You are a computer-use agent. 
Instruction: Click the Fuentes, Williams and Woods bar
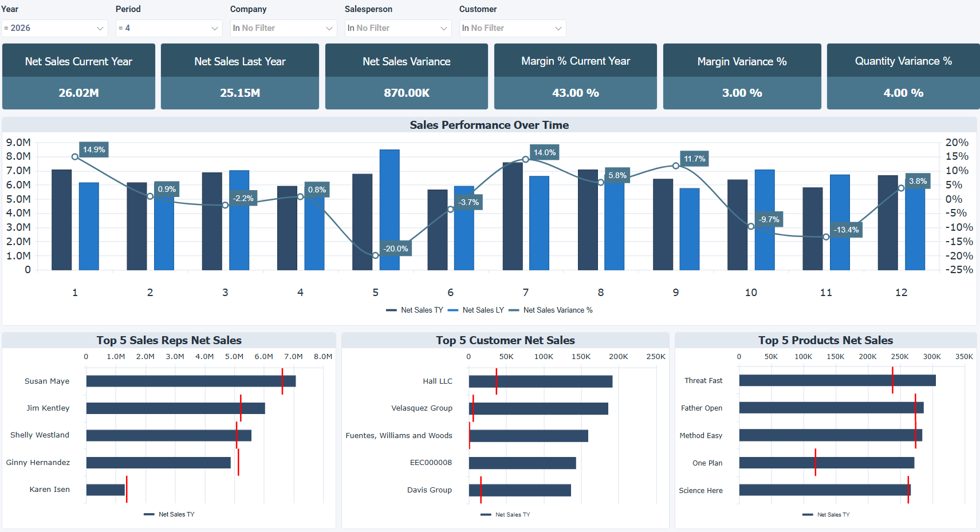[529, 436]
